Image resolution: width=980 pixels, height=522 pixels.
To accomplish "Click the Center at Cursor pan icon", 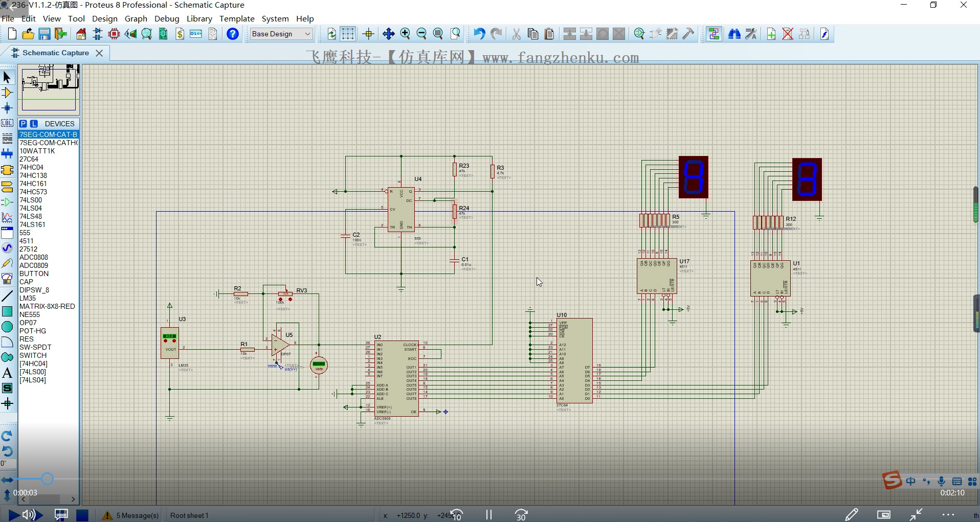I will coord(389,34).
